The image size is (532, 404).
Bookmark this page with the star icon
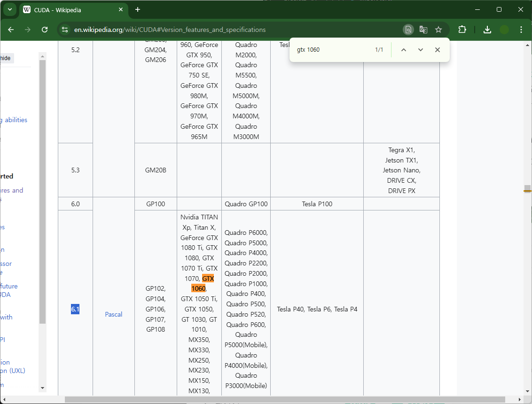(x=438, y=30)
